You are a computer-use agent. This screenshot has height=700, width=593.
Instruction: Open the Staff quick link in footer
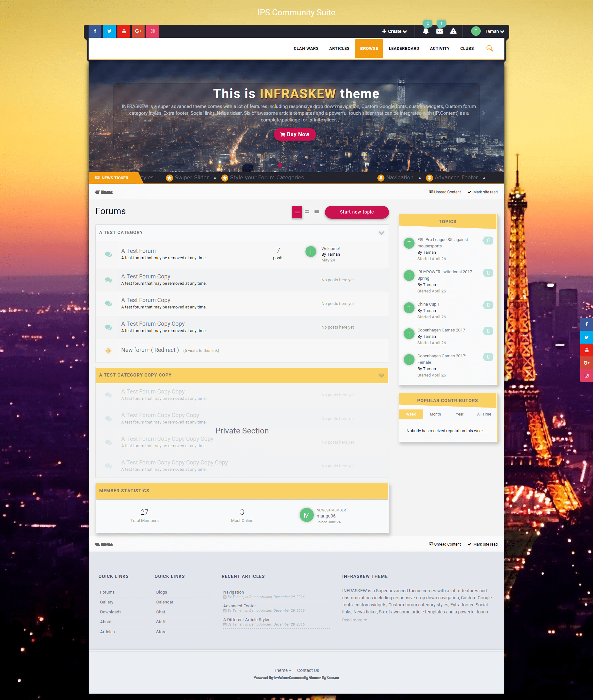click(x=161, y=622)
